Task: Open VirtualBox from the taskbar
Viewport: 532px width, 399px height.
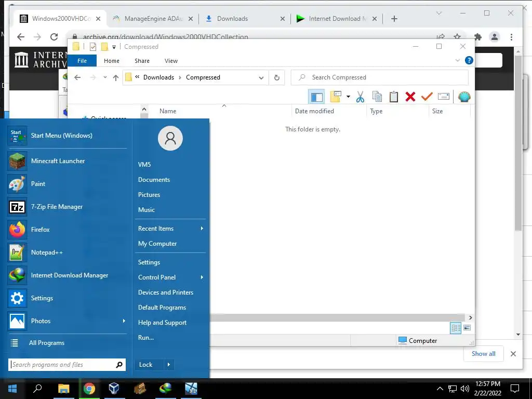Action: [x=114, y=388]
